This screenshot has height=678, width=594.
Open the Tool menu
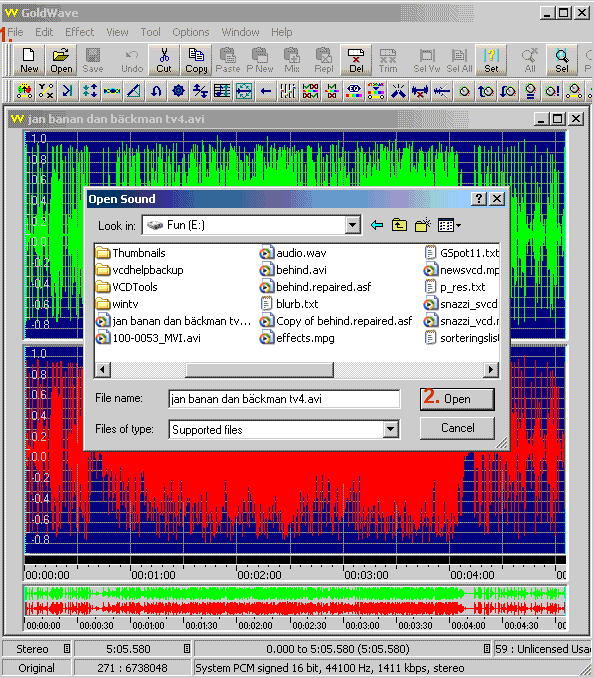click(150, 32)
